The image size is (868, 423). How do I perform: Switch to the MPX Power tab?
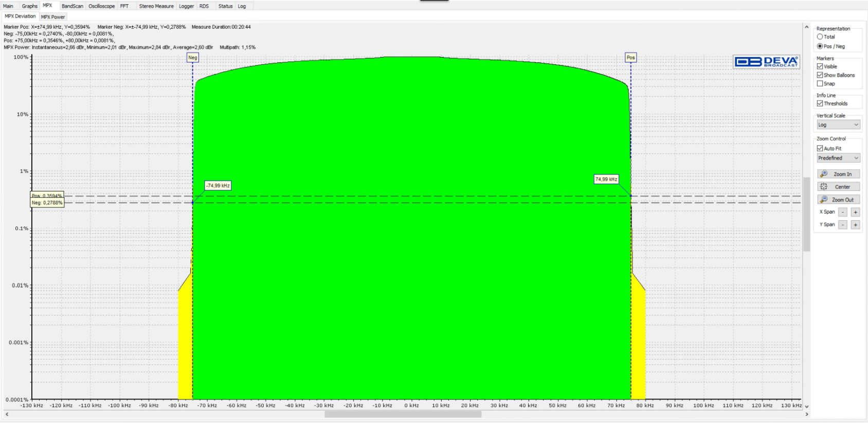click(53, 17)
